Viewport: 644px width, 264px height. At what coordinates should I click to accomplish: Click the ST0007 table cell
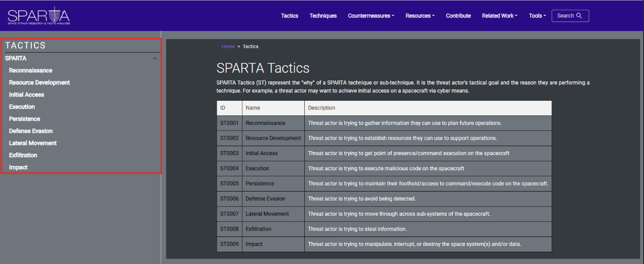pos(230,214)
